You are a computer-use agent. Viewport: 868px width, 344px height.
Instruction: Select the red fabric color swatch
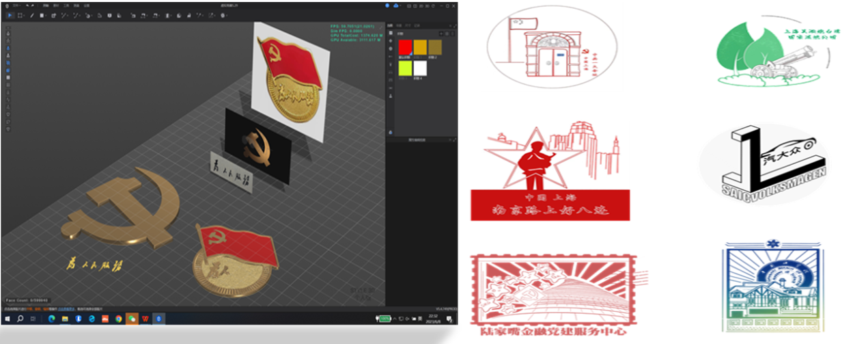point(404,47)
